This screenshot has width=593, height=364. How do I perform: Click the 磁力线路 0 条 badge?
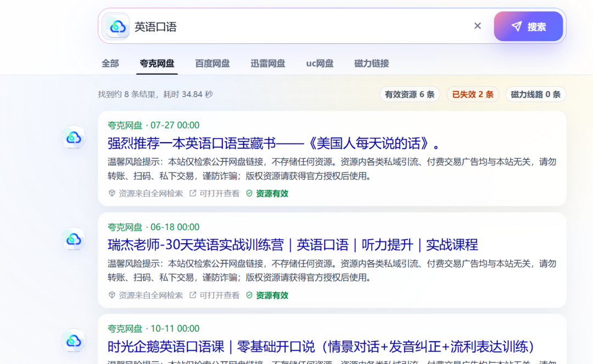535,94
